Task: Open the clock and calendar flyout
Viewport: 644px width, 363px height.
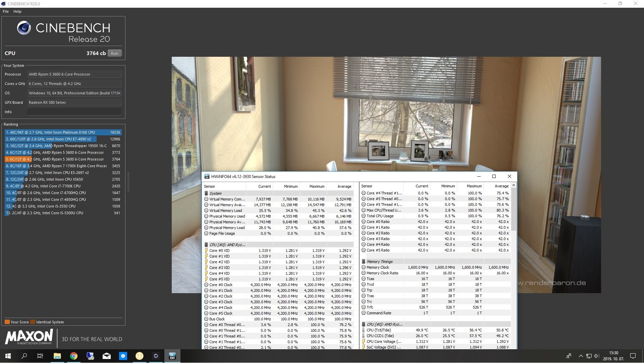Action: point(613,356)
